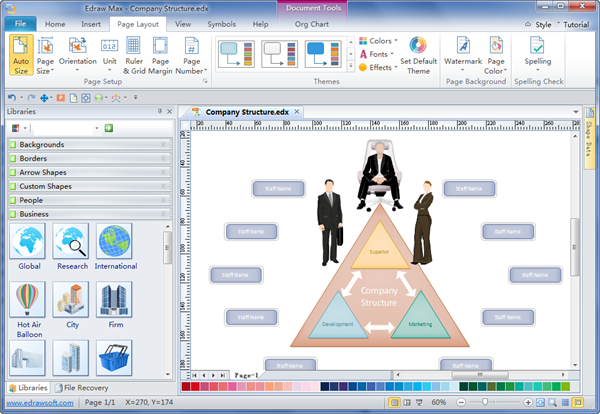Click the Undo arrow in quick toolbar
The width and height of the screenshot is (600, 414).
pos(12,98)
